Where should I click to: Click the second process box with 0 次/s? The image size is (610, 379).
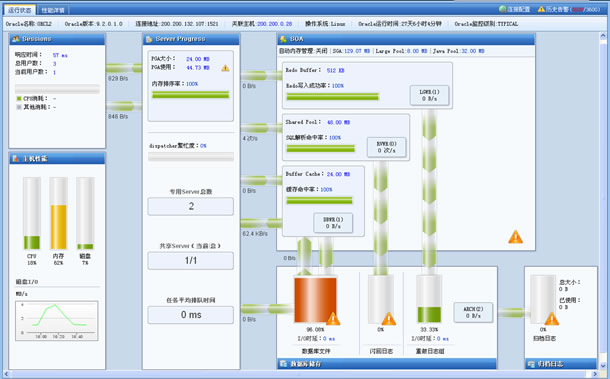click(x=387, y=147)
